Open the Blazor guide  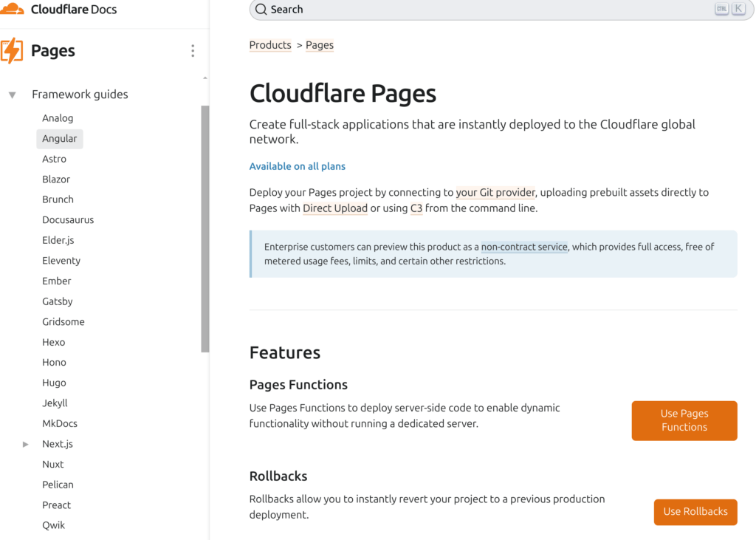(56, 179)
